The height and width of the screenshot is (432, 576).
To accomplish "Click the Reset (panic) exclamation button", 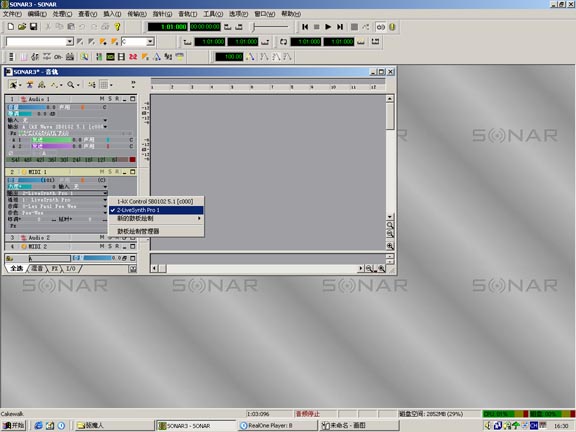I will pyautogui.click(x=392, y=27).
